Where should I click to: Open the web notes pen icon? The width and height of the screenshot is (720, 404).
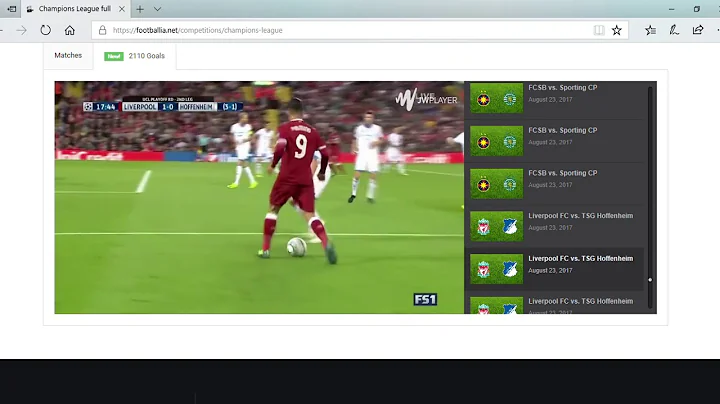(x=674, y=30)
